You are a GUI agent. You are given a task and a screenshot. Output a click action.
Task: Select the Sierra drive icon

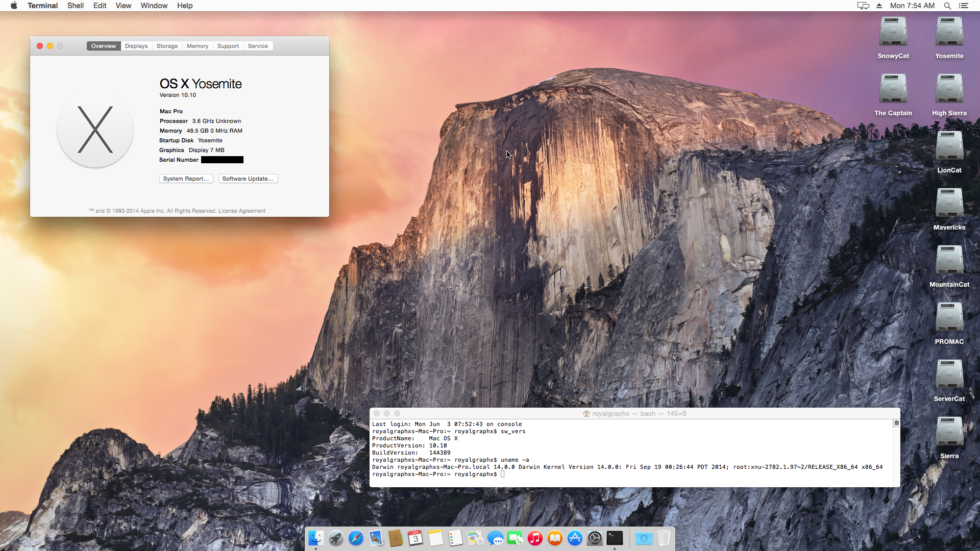click(x=949, y=432)
